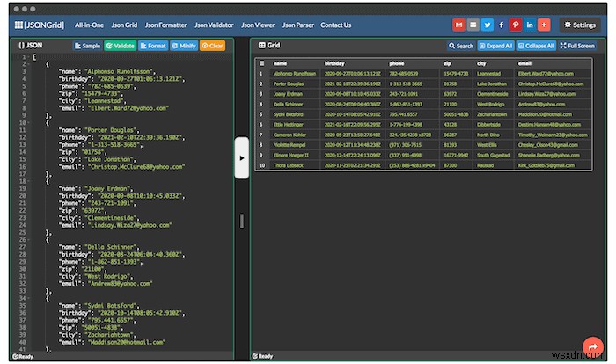
Task: Minify the JSON
Action: click(x=184, y=46)
